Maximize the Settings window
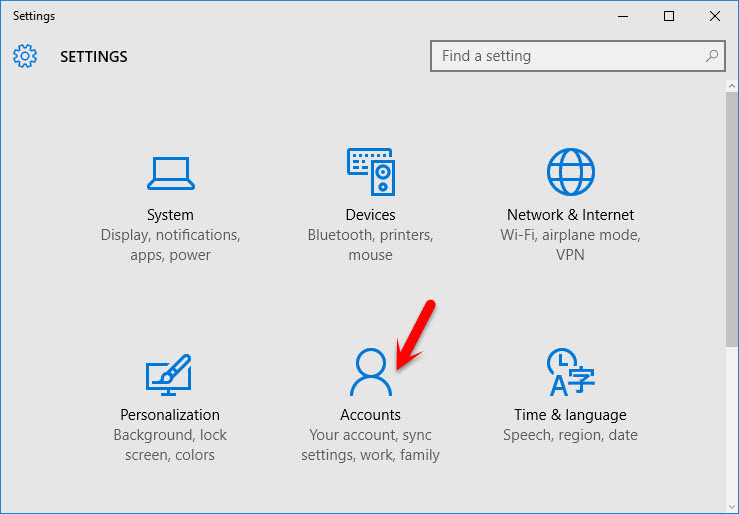Screen dimensions: 739x514 point(669,16)
